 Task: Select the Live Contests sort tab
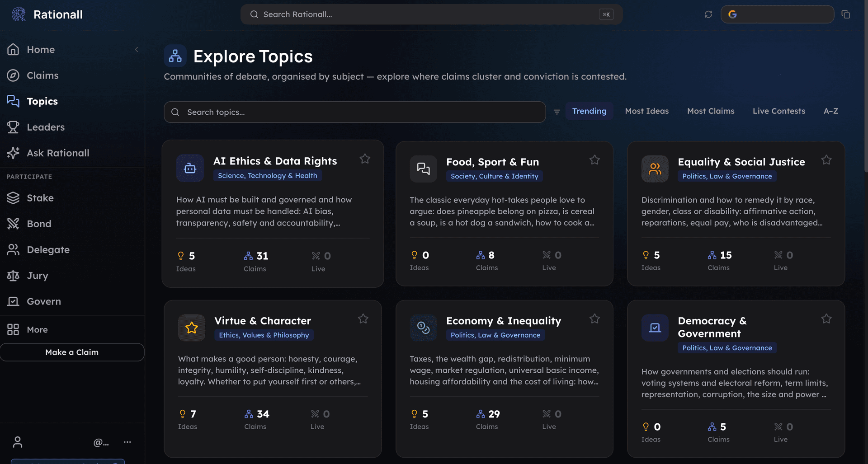(778, 111)
